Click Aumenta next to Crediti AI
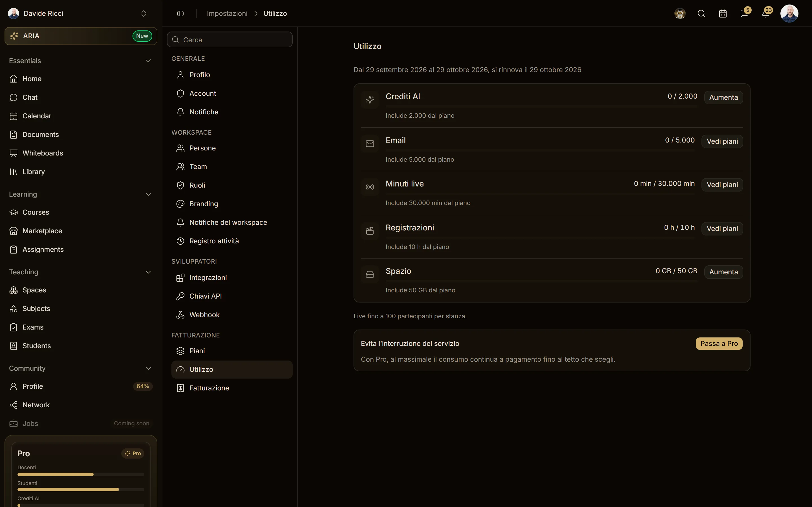The height and width of the screenshot is (507, 812). click(x=723, y=97)
